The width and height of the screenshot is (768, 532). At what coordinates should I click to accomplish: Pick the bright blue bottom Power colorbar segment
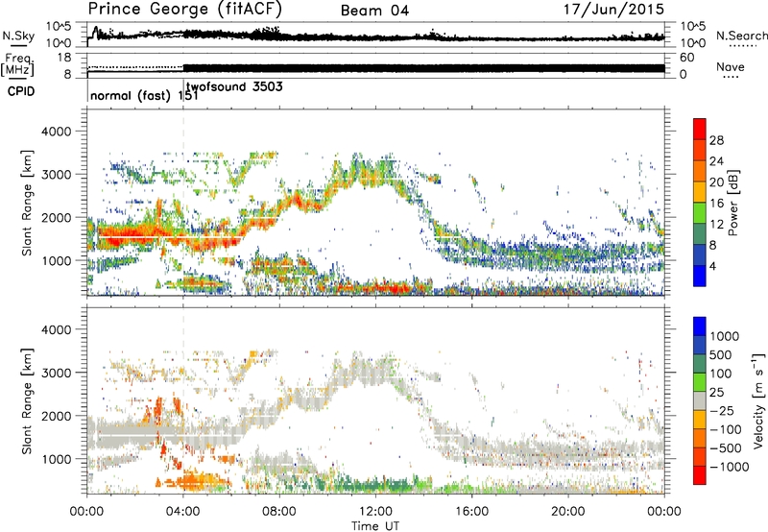700,276
